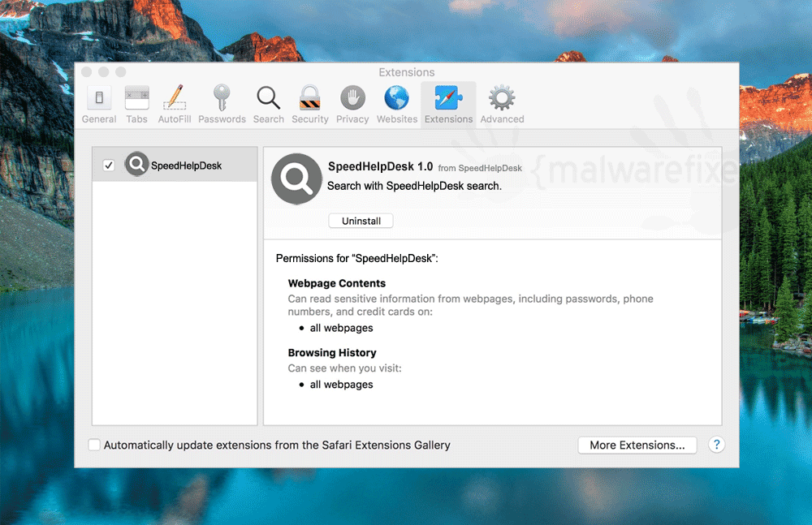
Task: Click the zoom window button
Action: pos(121,72)
